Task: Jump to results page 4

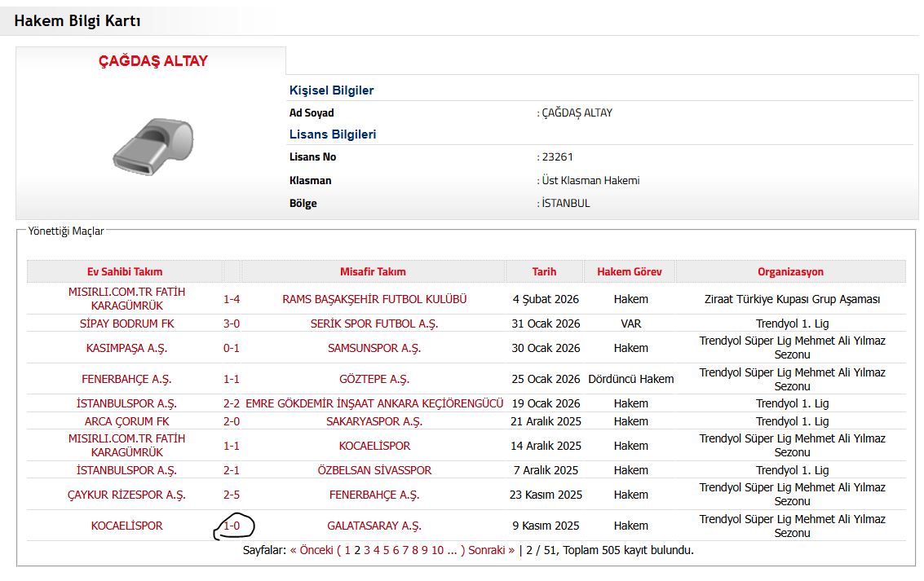Action: [377, 550]
